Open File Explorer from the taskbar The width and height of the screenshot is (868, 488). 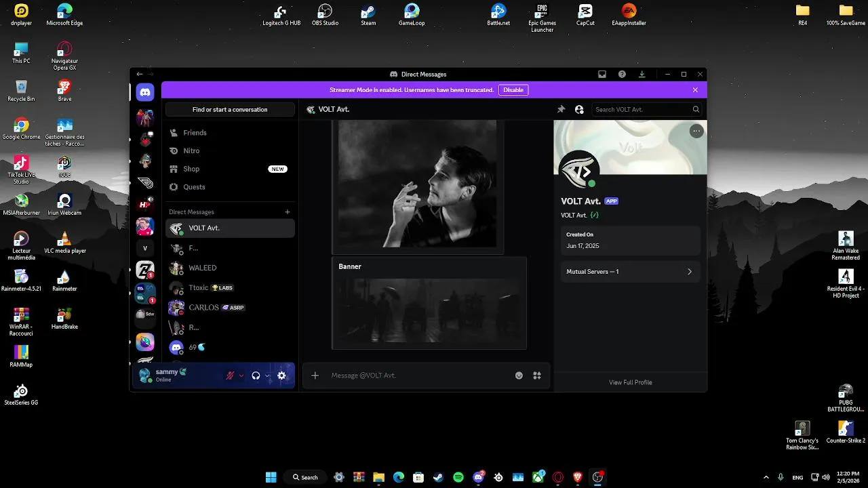click(378, 477)
